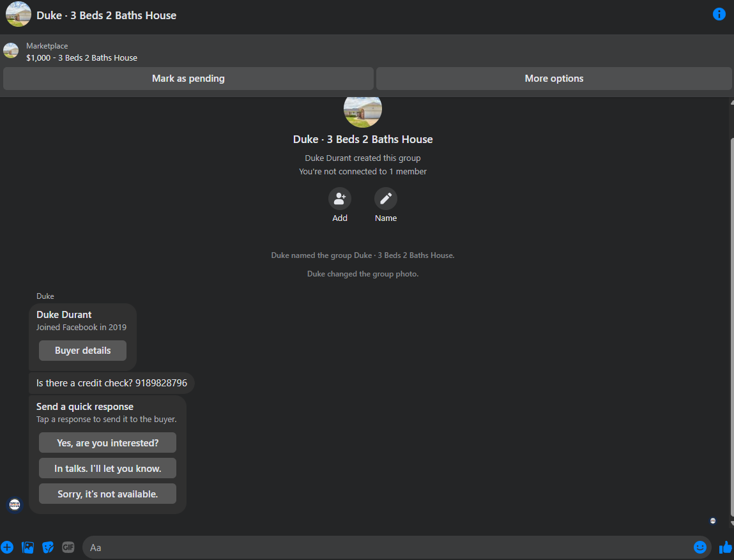The height and width of the screenshot is (560, 734).
Task: Click small seen-receipt avatar at bottom right
Action: [x=712, y=520]
